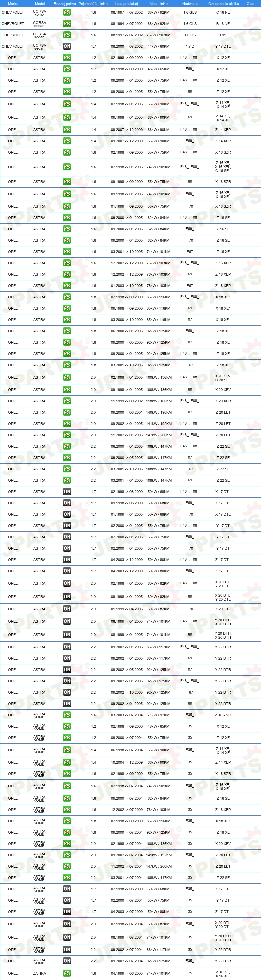The image size is (261, 980).
Task: Select the 71kW / 97KM power cell
Action: pos(159,715)
